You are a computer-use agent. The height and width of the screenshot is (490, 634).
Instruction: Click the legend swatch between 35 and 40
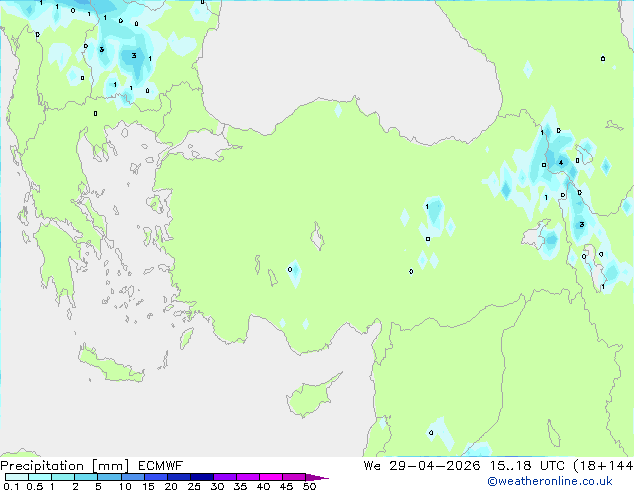(248, 477)
